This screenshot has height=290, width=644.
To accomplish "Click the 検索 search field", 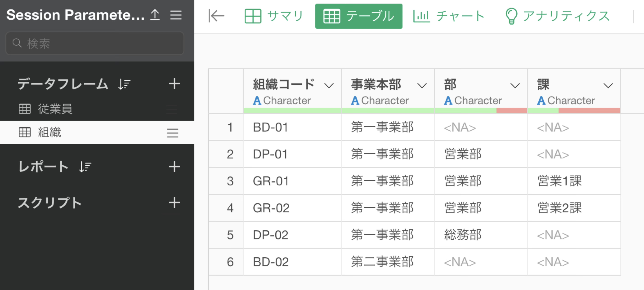I will click(95, 43).
